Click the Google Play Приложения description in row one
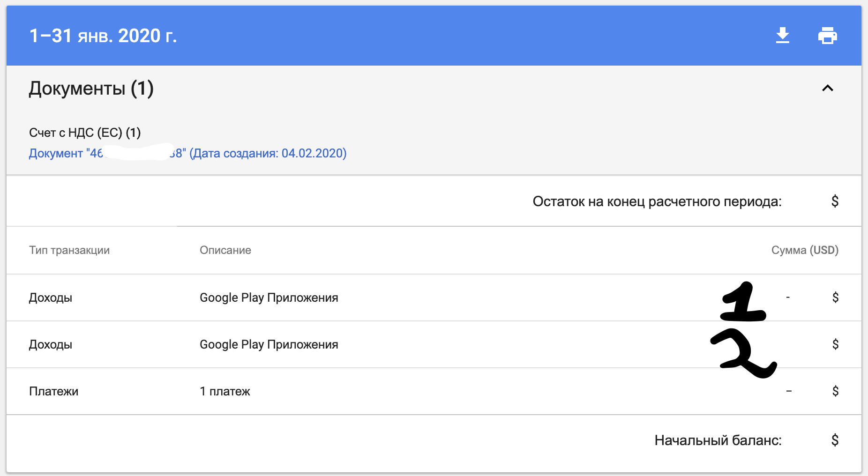This screenshot has height=476, width=868. pos(269,297)
